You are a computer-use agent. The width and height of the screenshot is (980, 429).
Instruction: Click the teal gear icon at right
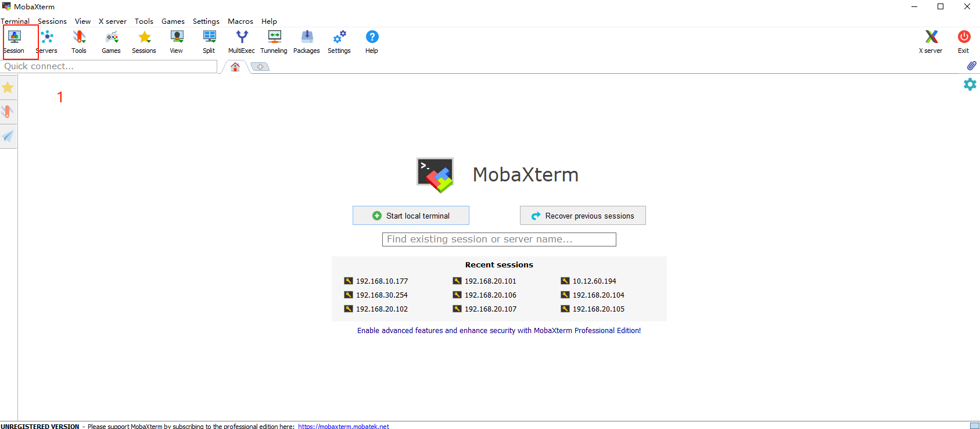(x=970, y=84)
